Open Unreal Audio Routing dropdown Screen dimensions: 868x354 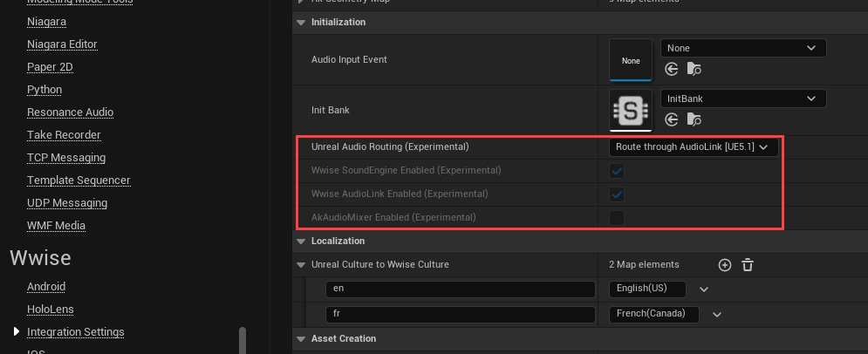click(694, 147)
